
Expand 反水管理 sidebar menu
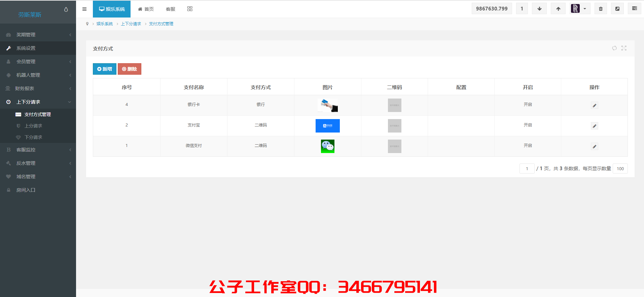(38, 163)
